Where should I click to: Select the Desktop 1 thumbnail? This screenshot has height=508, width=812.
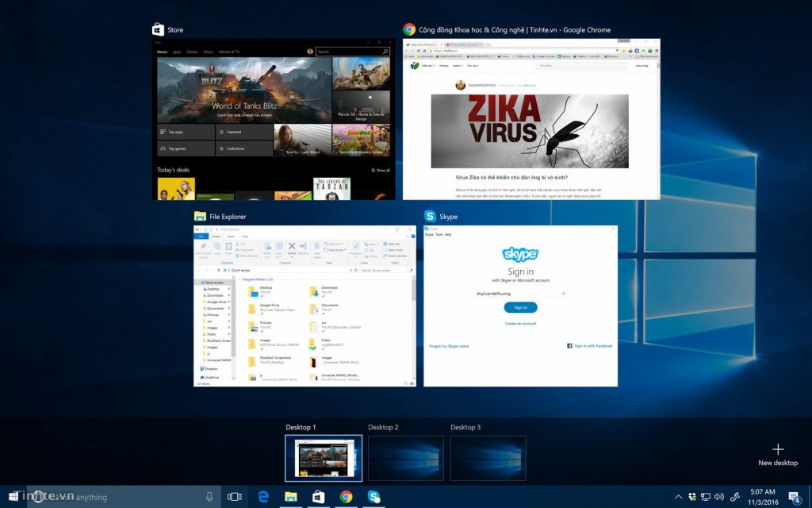(323, 458)
